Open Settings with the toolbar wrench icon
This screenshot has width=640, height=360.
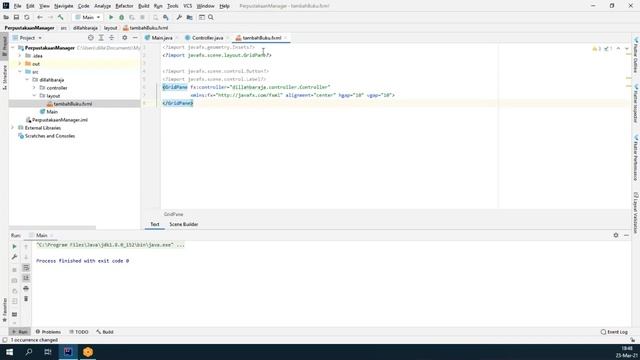tap(179, 17)
